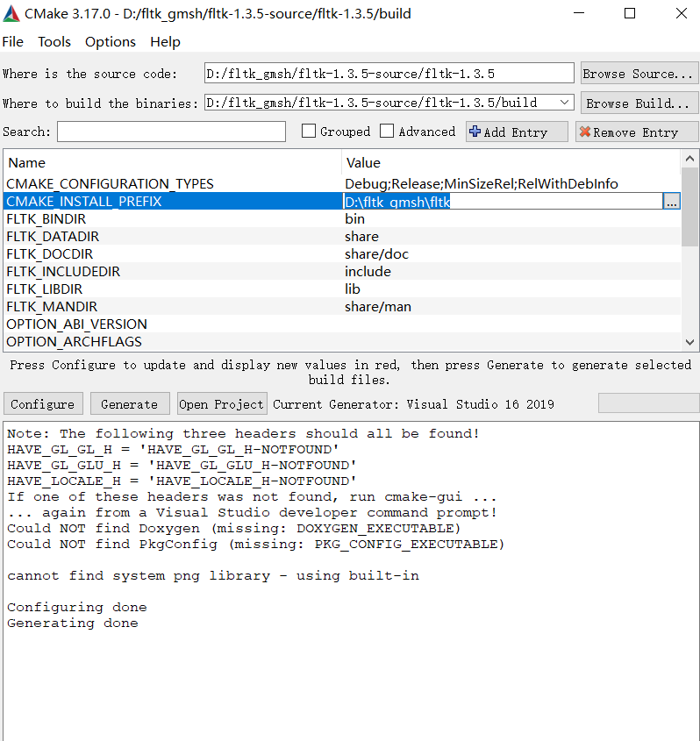Screen dimensions: 700x741
Task: Click the 'bin' value cell
Action: [354, 219]
